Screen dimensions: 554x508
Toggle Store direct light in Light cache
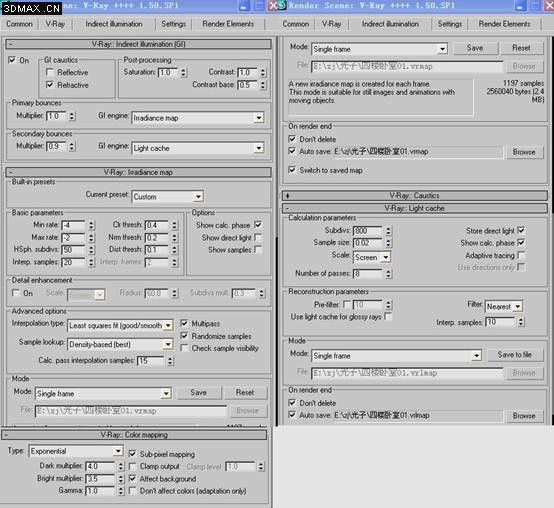coord(521,230)
